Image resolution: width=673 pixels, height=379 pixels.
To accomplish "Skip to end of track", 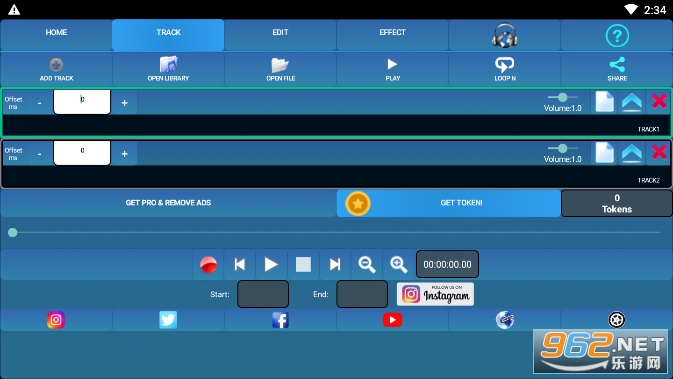I will click(x=335, y=264).
